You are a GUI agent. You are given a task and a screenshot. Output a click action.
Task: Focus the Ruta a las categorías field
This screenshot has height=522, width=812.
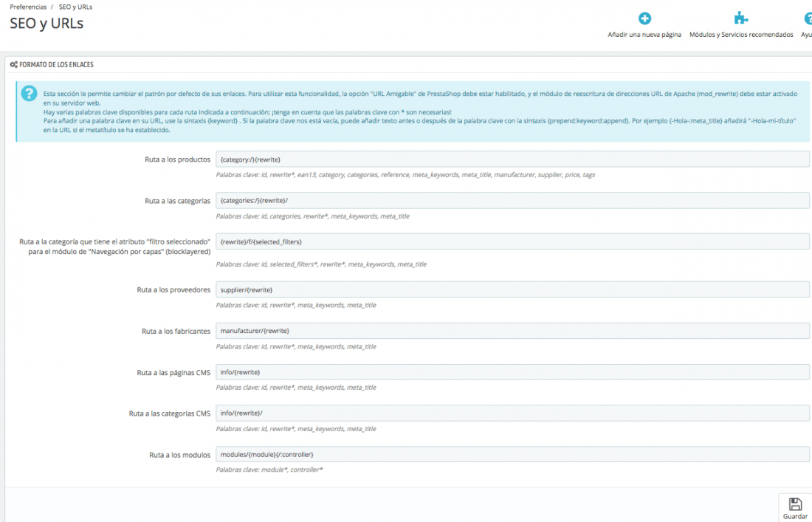[x=512, y=200]
